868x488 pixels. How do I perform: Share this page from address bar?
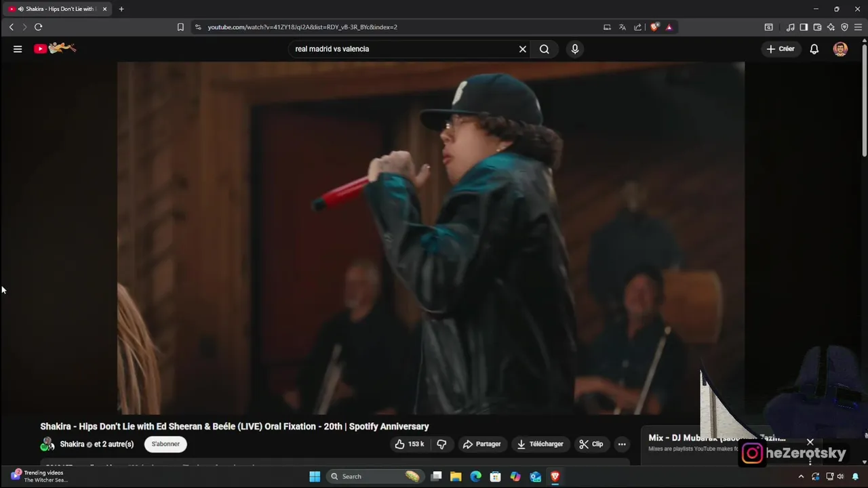[637, 27]
